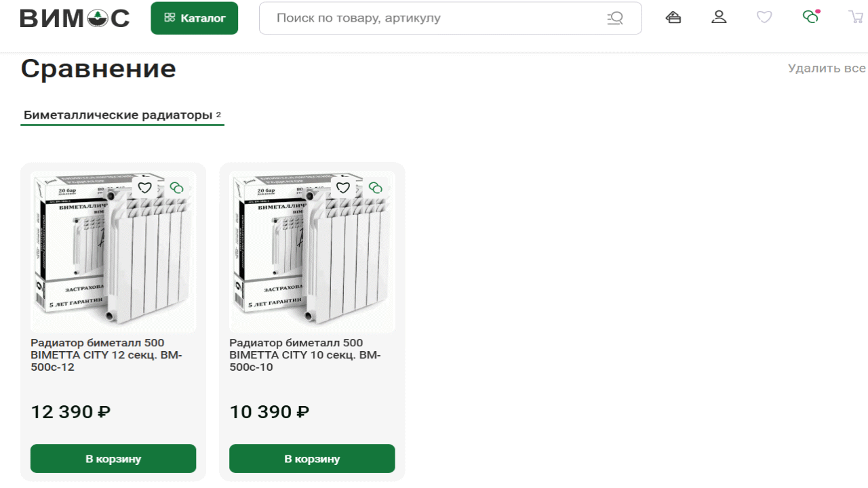This screenshot has height=488, width=868.
Task: Open the shopping cart icon
Action: [855, 18]
